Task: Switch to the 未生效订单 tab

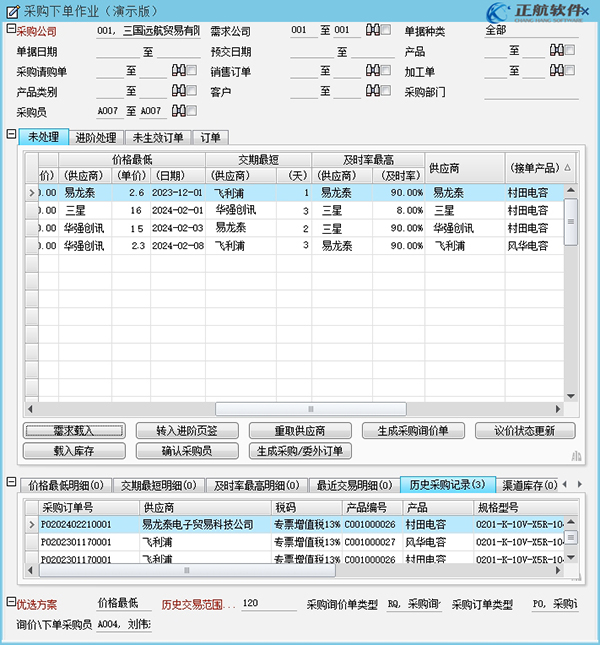Action: coord(158,137)
